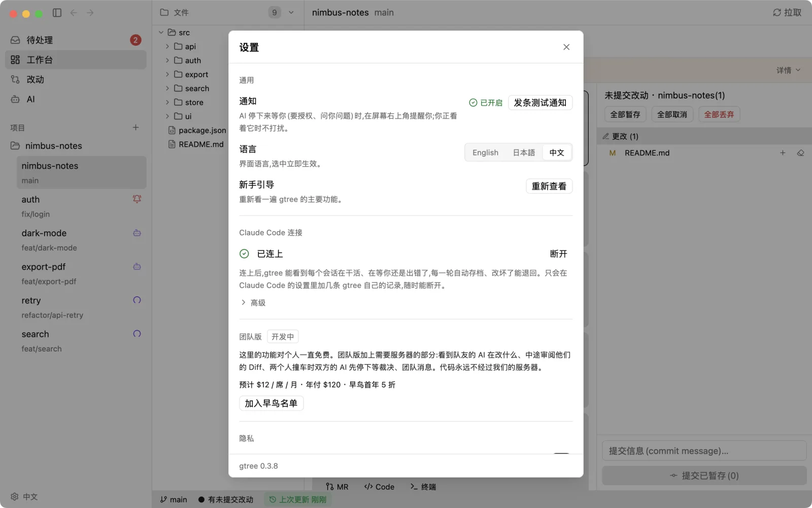
Task: Expand the auth folder in file tree
Action: point(167,60)
